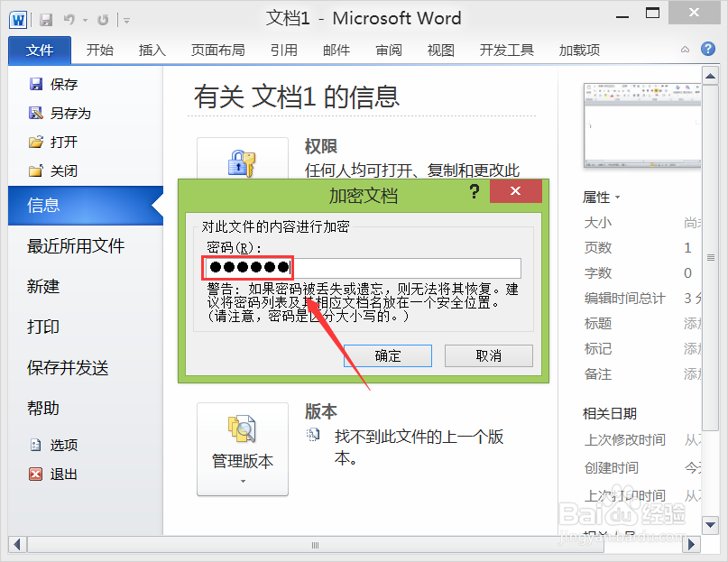Image resolution: width=728 pixels, height=562 pixels.
Task: Click the 权限 section heading
Action: [321, 146]
